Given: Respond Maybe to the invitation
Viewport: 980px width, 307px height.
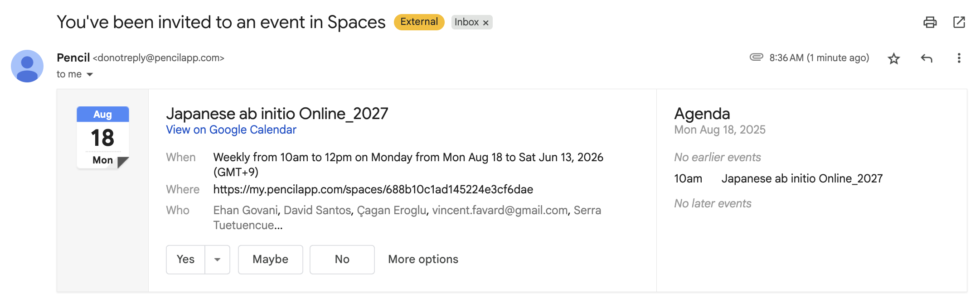Looking at the screenshot, I should (270, 259).
